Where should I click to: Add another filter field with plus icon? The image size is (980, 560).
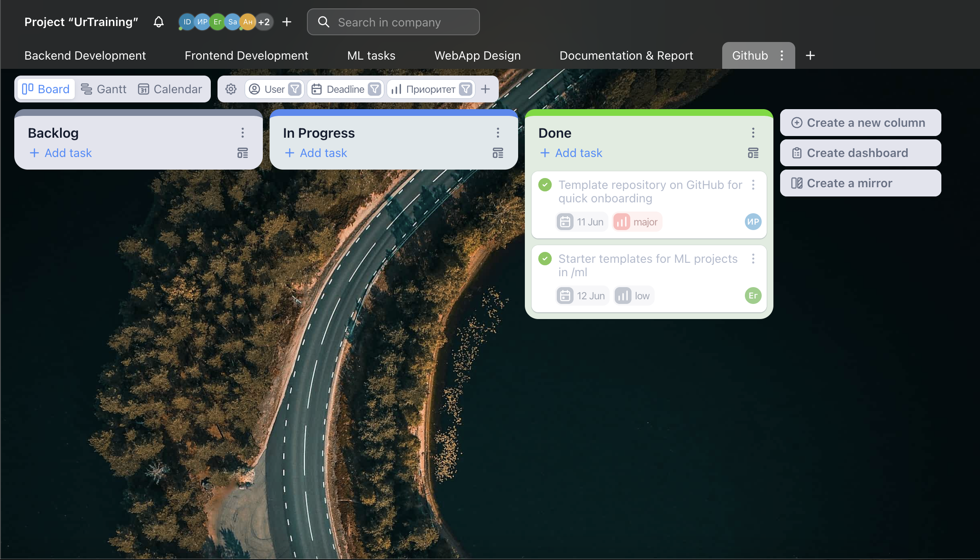click(485, 89)
